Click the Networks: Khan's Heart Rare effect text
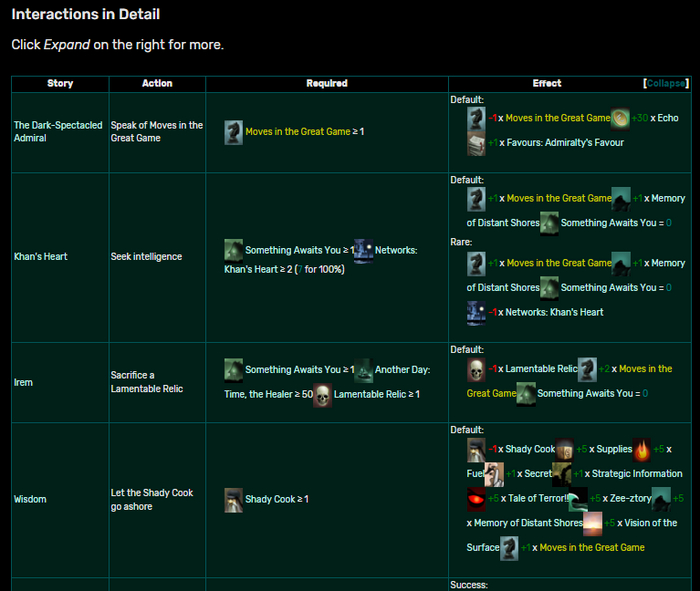Screen dimensions: 700x591 point(554,312)
